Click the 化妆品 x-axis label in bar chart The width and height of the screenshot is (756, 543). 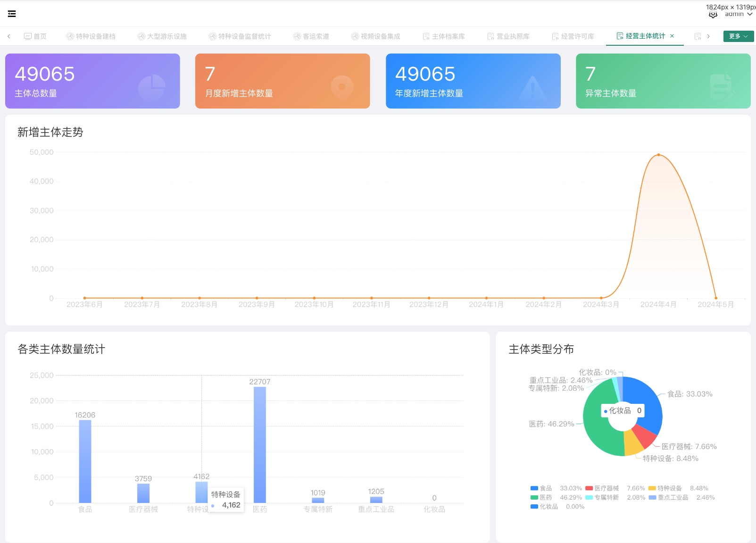point(434,510)
